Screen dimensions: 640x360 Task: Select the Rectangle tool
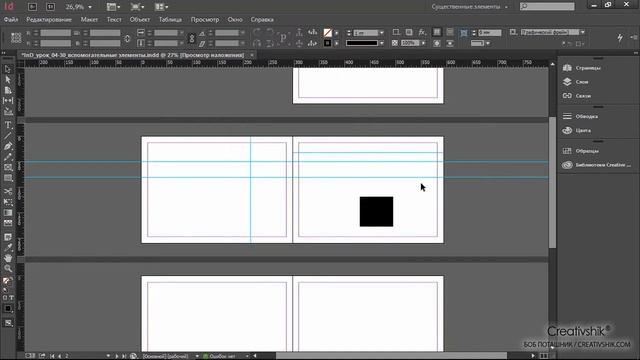tap(8, 178)
